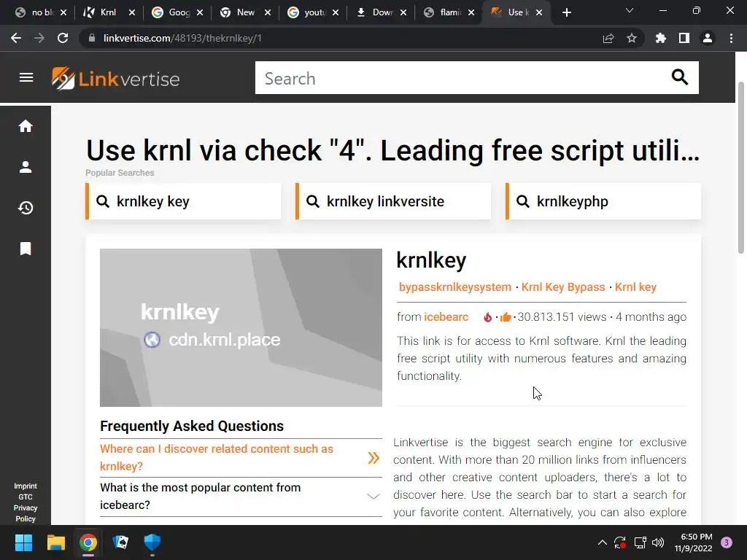Click the browser address bar URL

coord(182,38)
